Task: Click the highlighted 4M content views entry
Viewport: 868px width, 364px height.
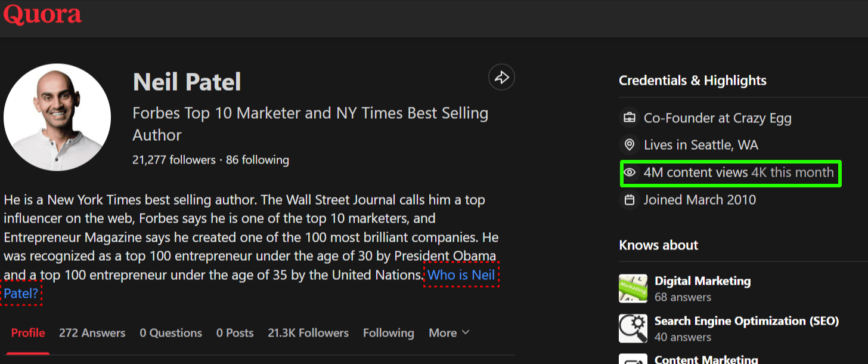Action: pos(730,172)
